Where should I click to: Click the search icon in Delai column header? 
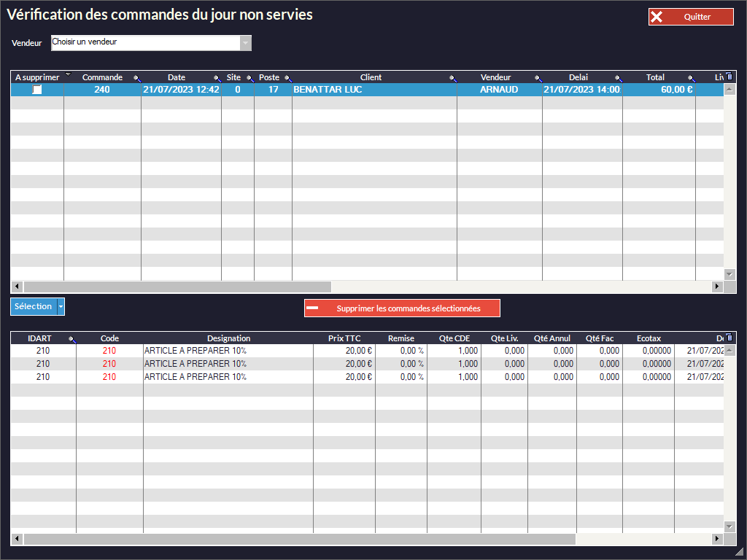point(618,78)
